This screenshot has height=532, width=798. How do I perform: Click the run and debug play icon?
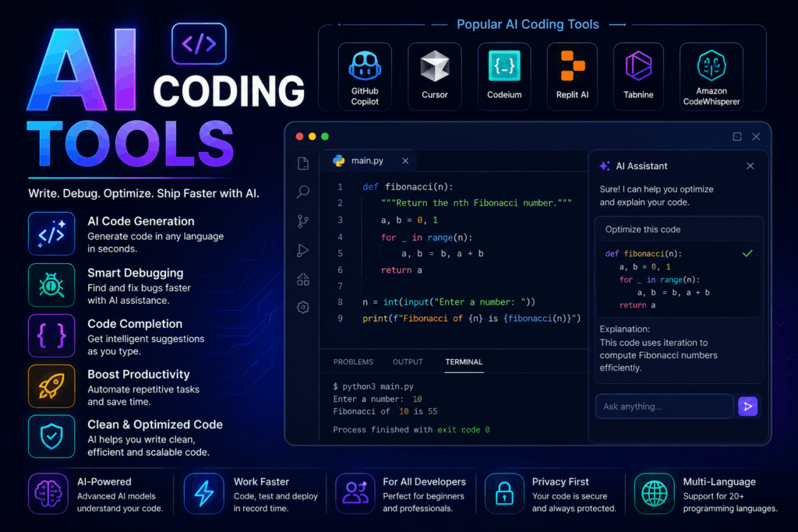303,250
